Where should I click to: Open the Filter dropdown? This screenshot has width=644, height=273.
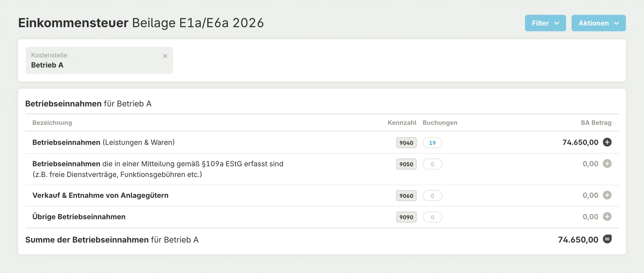(545, 23)
